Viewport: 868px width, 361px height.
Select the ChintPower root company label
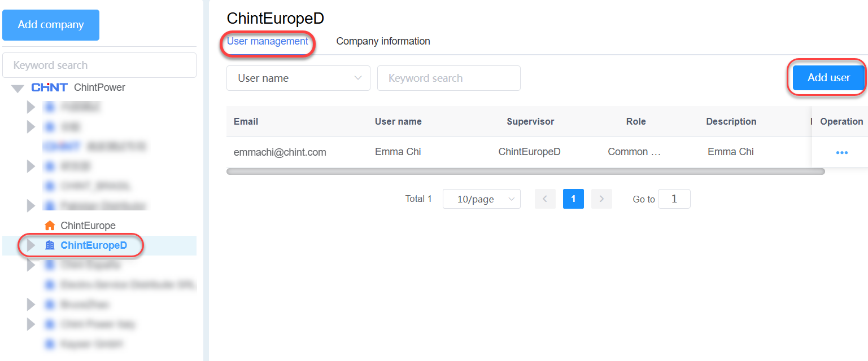pos(99,87)
